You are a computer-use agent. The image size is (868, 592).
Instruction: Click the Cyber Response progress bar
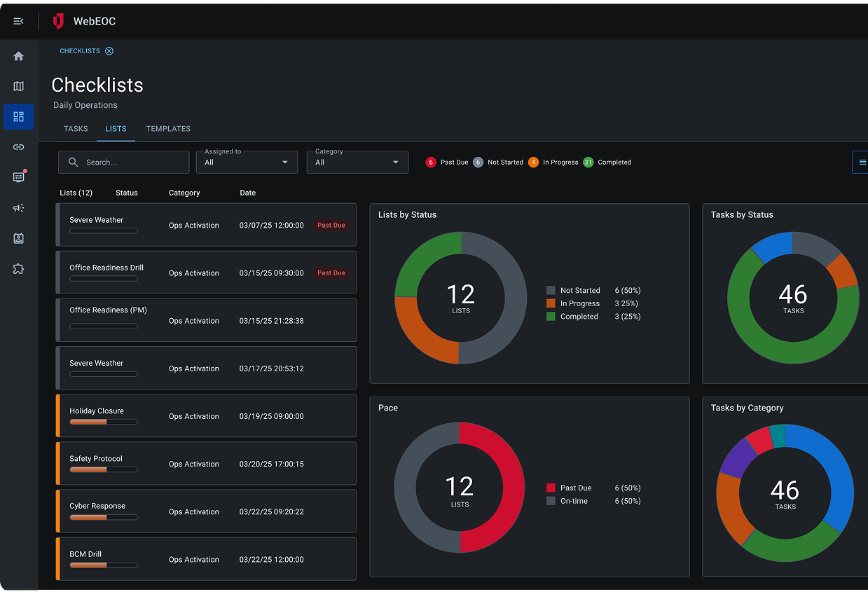pyautogui.click(x=104, y=518)
